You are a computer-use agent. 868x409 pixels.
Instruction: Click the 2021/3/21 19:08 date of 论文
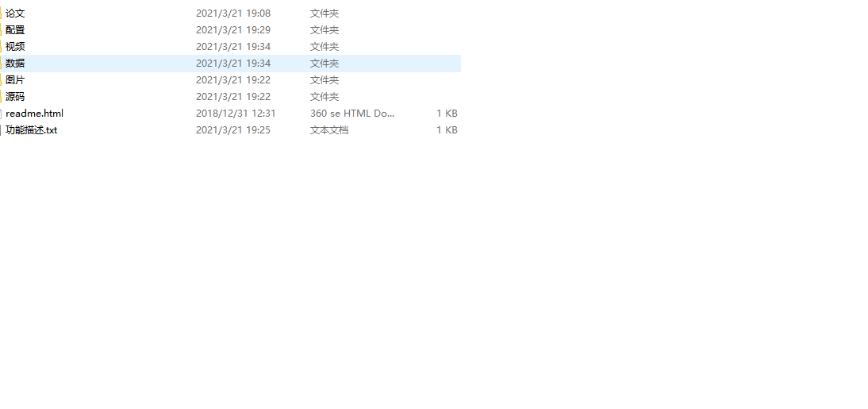233,14
